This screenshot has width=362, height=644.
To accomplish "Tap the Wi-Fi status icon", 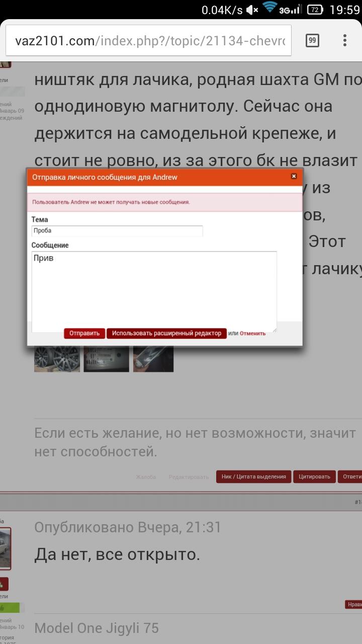I will click(270, 9).
